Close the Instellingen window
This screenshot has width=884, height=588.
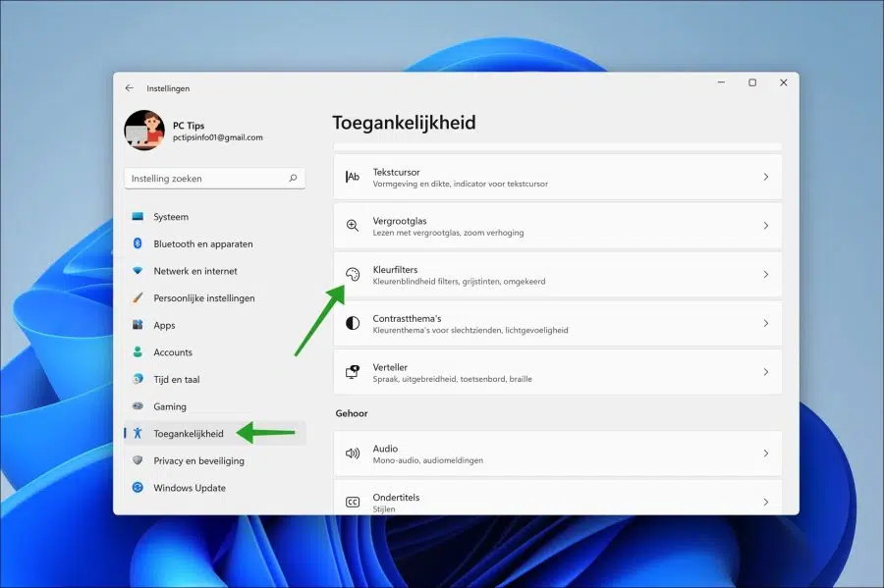coord(783,82)
